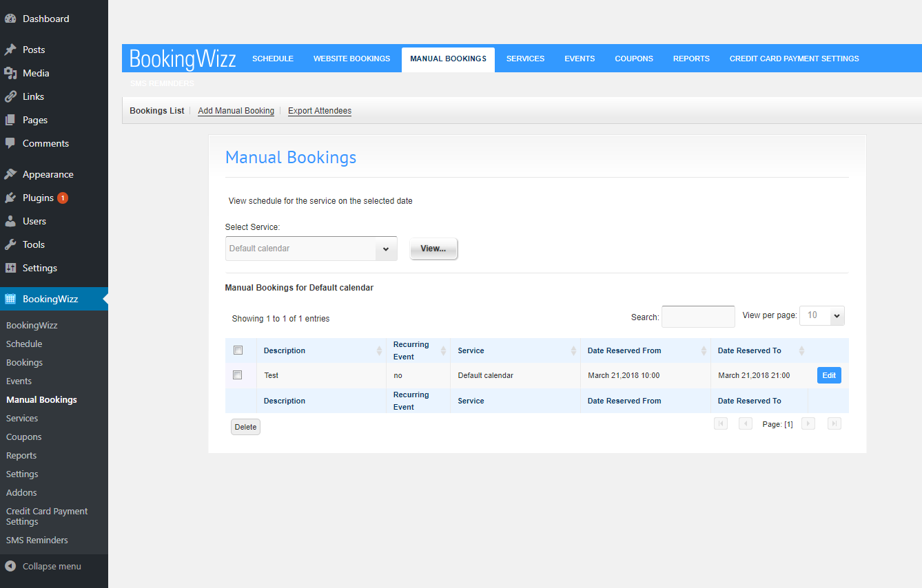This screenshot has height=588, width=922.
Task: Switch to the Reports tab
Action: point(691,59)
